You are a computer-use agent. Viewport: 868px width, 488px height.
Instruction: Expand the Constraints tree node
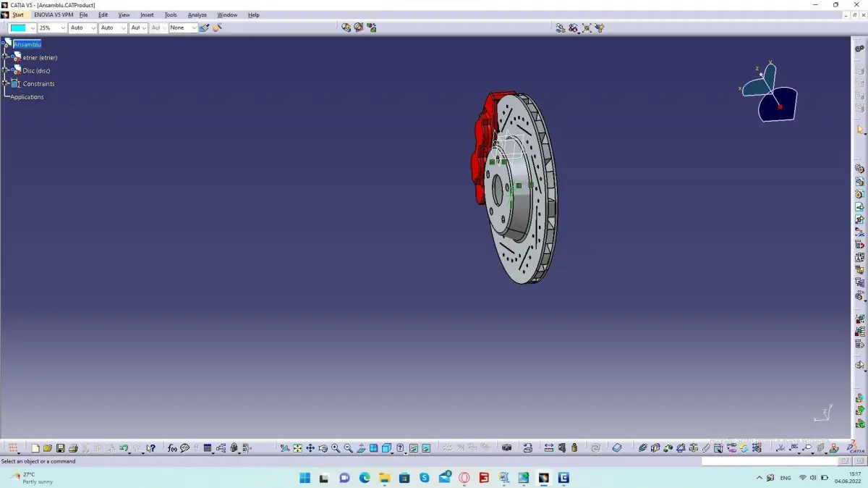pos(6,83)
